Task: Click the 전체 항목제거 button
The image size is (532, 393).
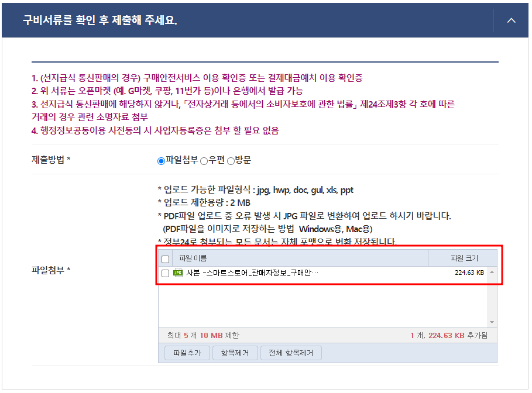Action: pyautogui.click(x=291, y=353)
